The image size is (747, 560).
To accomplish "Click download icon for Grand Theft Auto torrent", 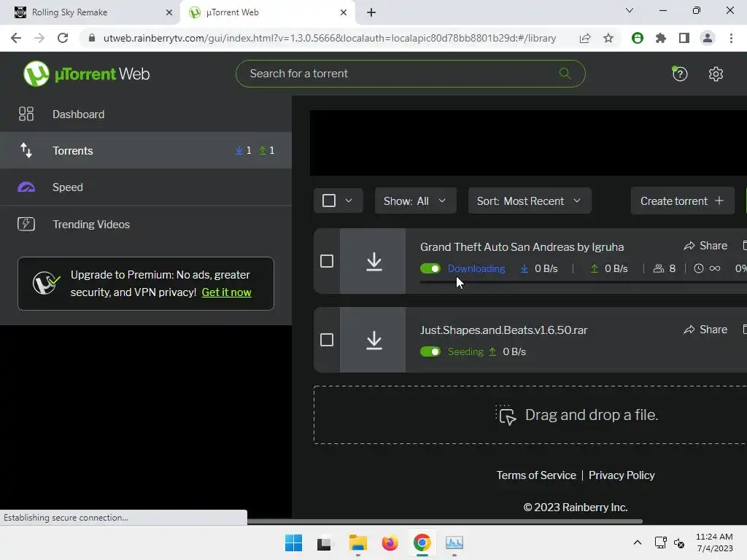I will pyautogui.click(x=374, y=262).
